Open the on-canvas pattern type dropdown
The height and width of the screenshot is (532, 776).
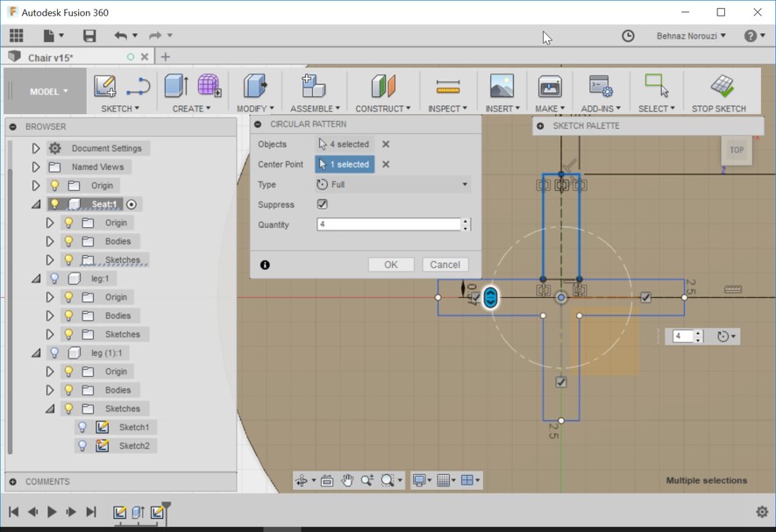[x=726, y=337]
